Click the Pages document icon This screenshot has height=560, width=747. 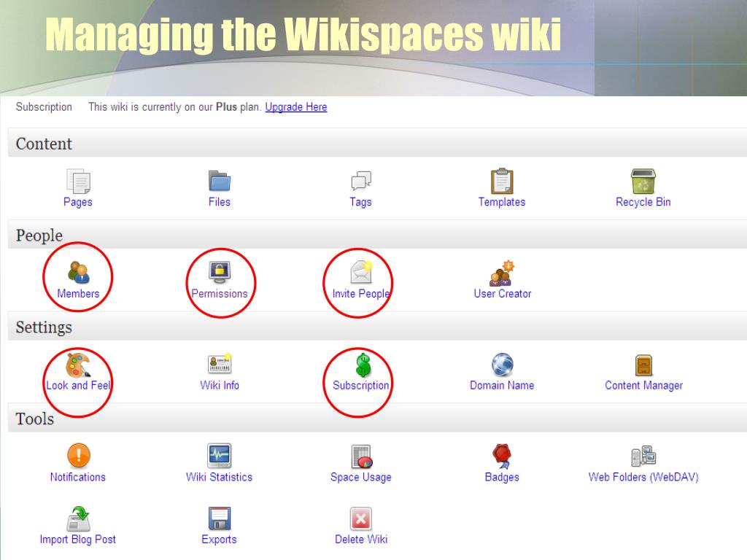pos(78,181)
